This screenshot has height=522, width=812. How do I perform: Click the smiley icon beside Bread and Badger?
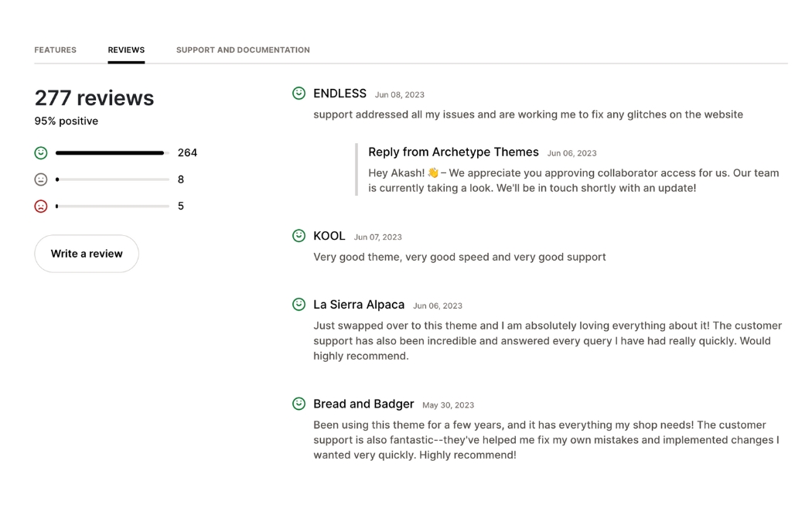[x=299, y=403]
